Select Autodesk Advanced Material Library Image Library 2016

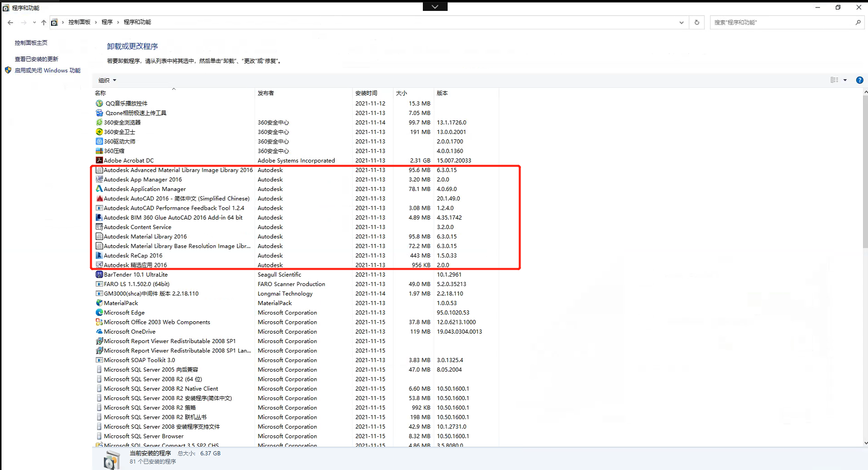pos(296,170)
